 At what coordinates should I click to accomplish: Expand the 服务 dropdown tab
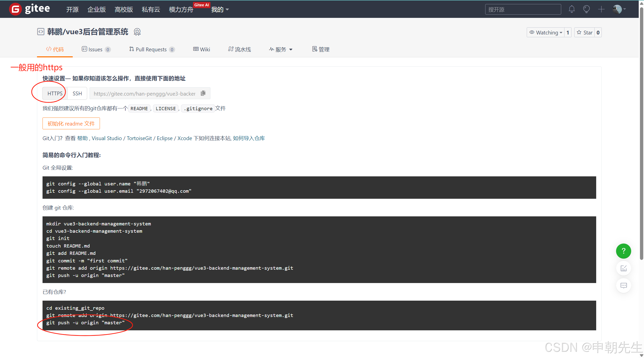[281, 49]
